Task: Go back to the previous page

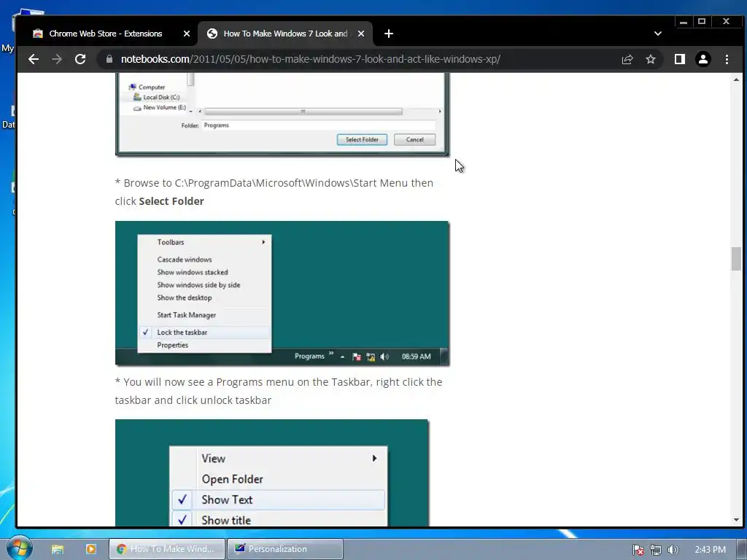Action: (x=34, y=59)
